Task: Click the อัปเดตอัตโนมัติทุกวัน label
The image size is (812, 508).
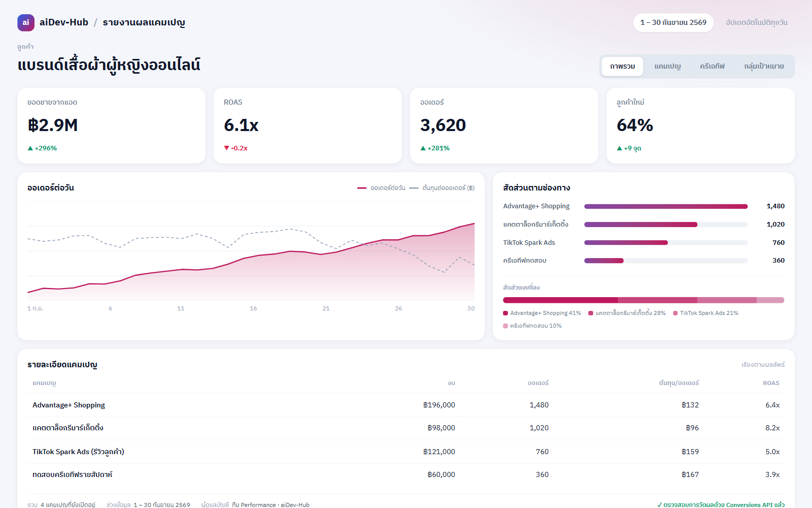Action: click(757, 22)
